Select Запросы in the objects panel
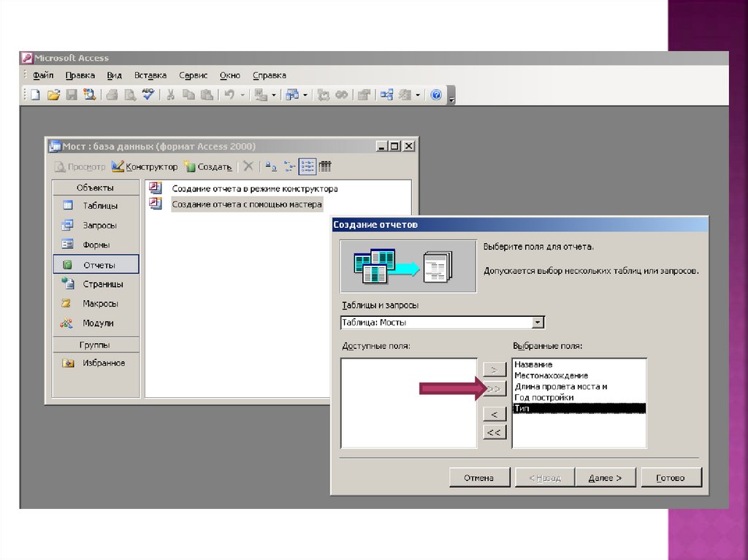This screenshot has width=748, height=560. (96, 226)
